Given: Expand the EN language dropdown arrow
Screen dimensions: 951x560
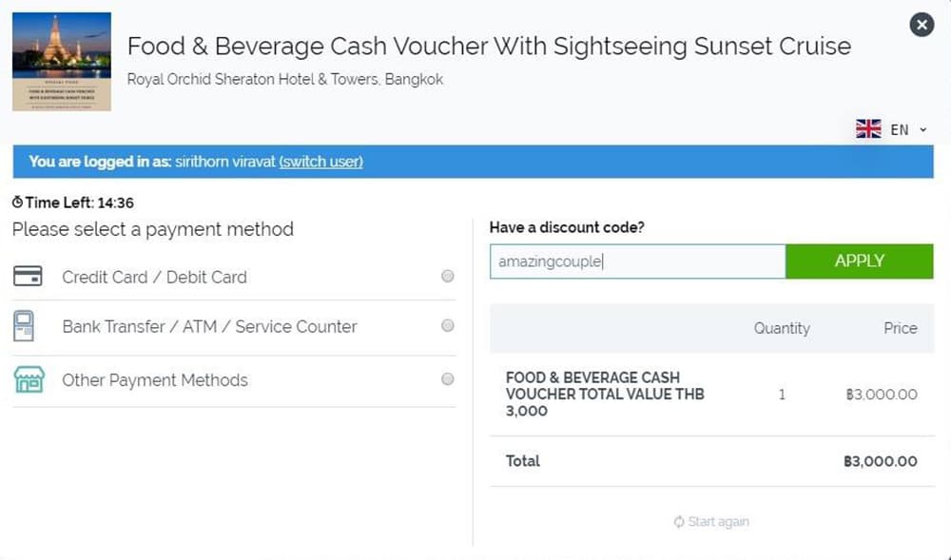Looking at the screenshot, I should pos(923,129).
